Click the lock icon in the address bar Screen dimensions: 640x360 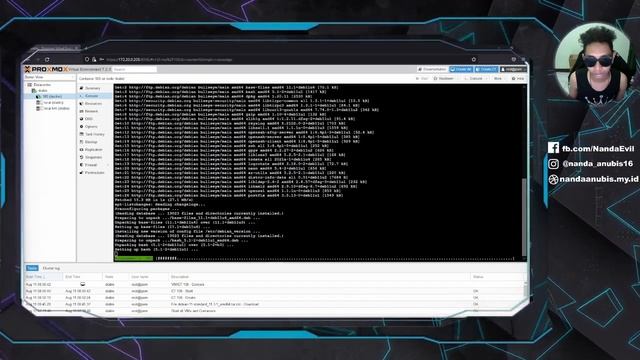click(94, 60)
